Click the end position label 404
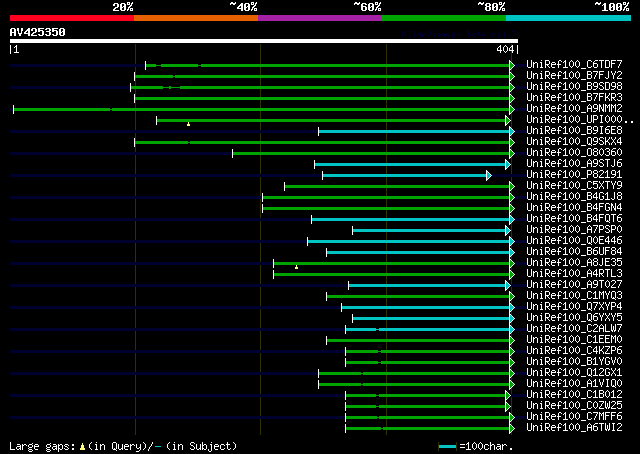Viewport: 640px width, 454px height. (505, 49)
